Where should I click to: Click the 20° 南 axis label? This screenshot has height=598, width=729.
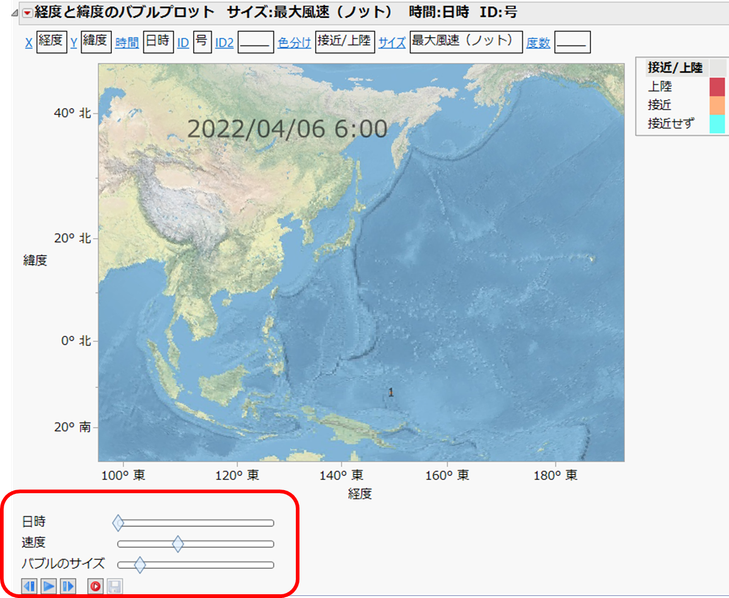coord(73,427)
